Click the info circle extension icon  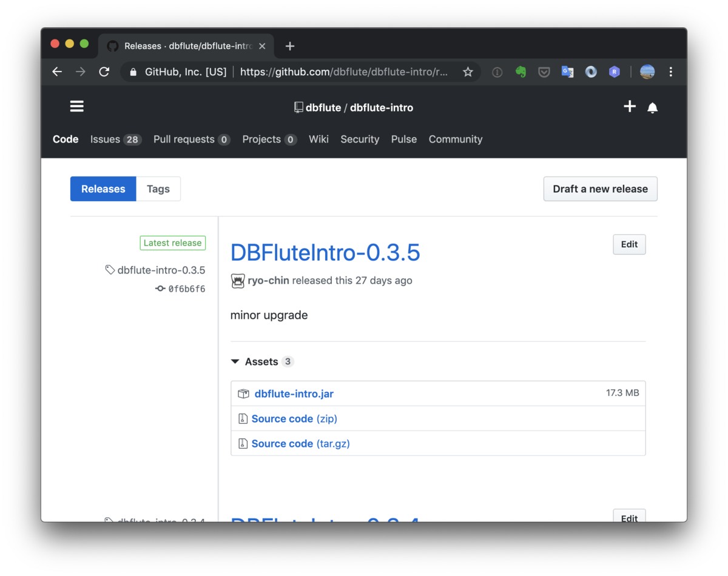[x=497, y=72]
